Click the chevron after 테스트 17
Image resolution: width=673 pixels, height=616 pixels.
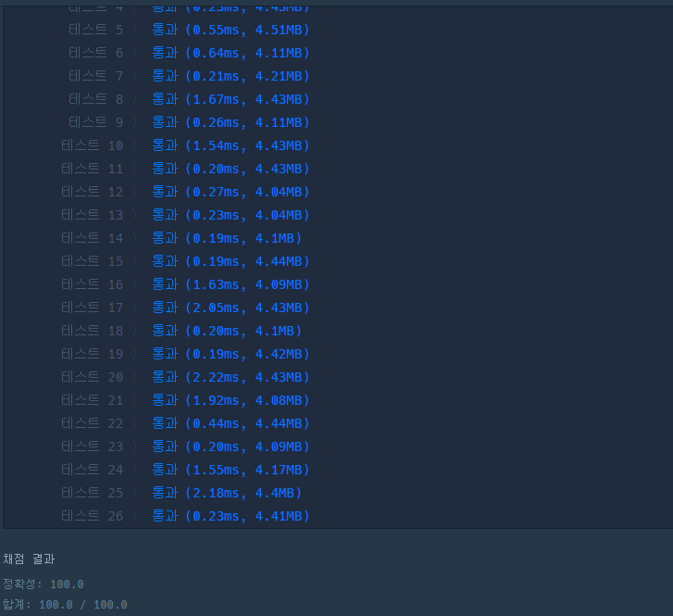pos(135,308)
